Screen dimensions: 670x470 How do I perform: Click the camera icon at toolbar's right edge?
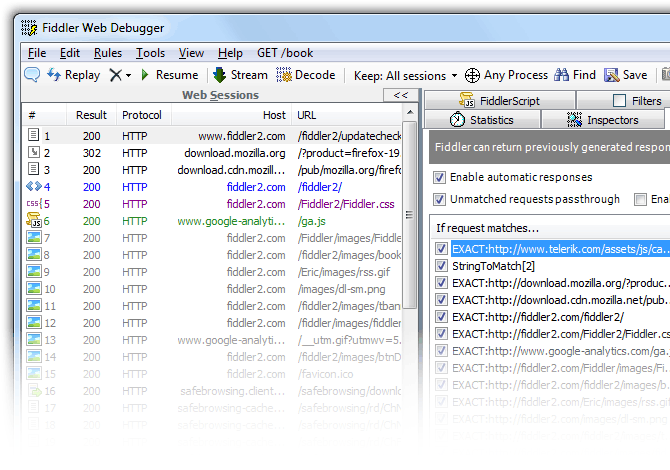(x=666, y=75)
